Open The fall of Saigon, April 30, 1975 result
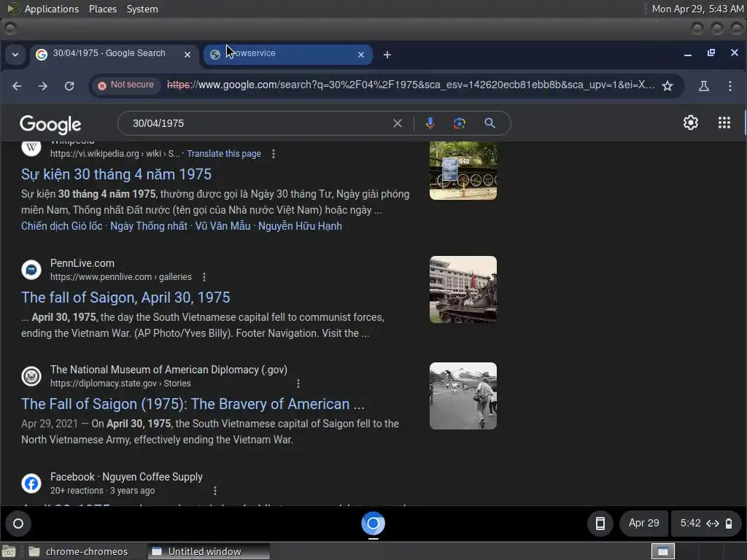Screen dimensions: 747x560 (125, 297)
